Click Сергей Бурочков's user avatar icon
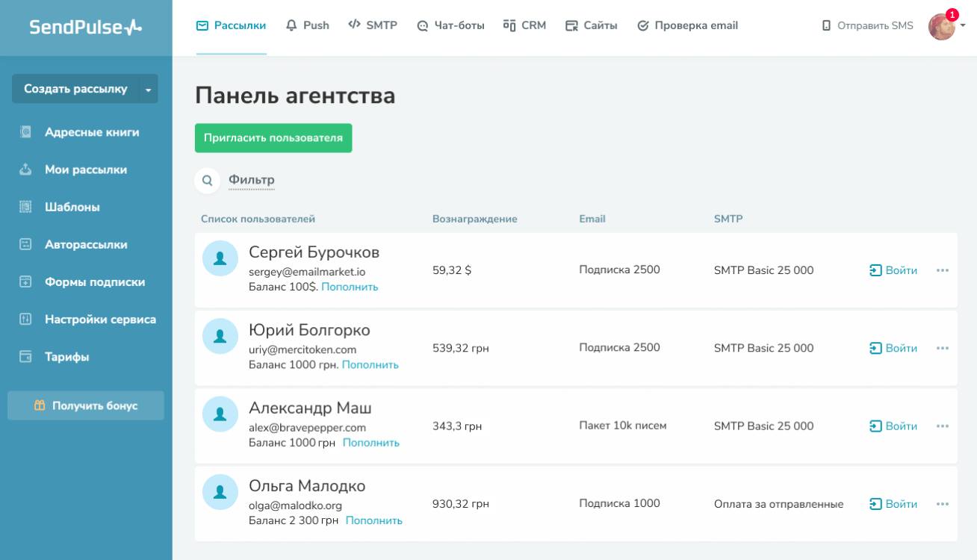This screenshot has width=977, height=560. point(220,258)
